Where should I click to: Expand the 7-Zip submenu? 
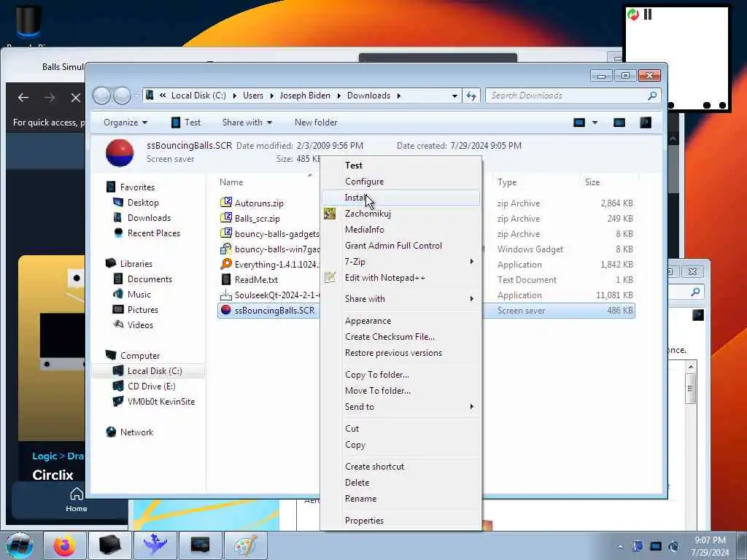pyautogui.click(x=400, y=262)
